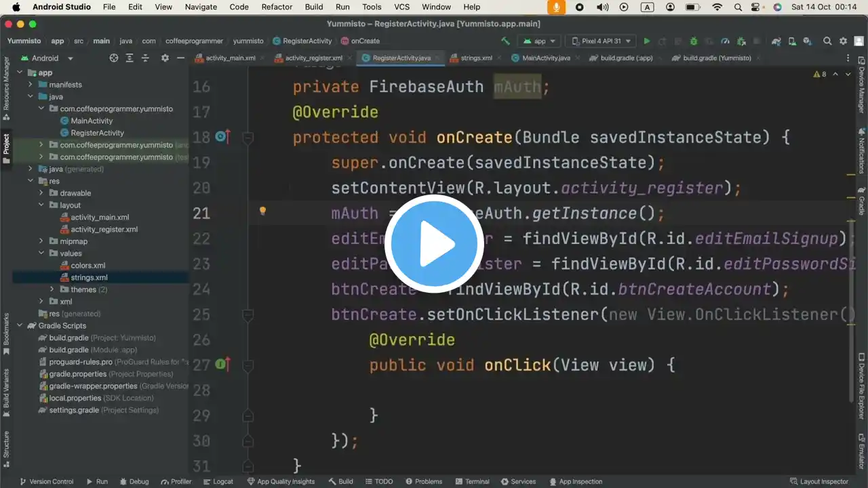This screenshot has height=488, width=868.
Task: Run the app with the green play icon
Action: point(646,41)
